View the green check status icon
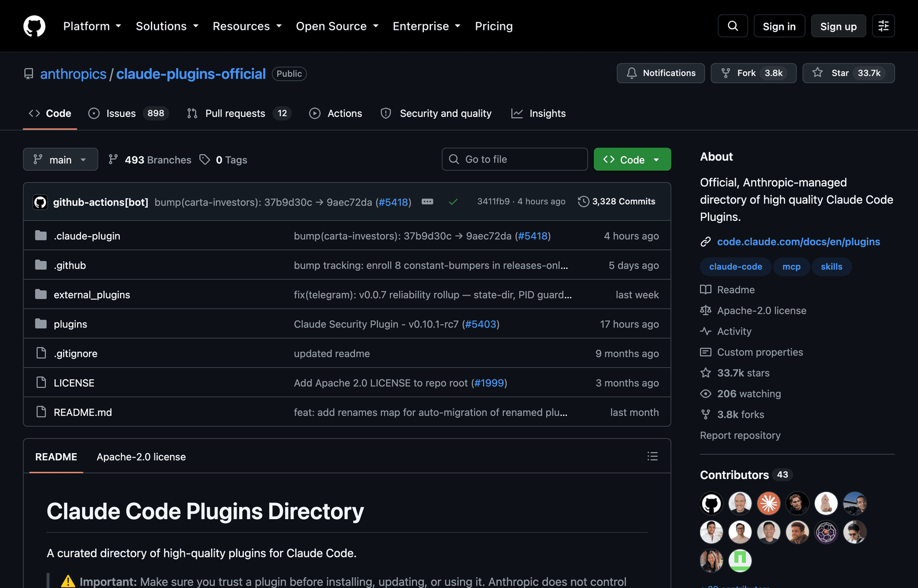Image resolution: width=918 pixels, height=588 pixels. tap(453, 202)
